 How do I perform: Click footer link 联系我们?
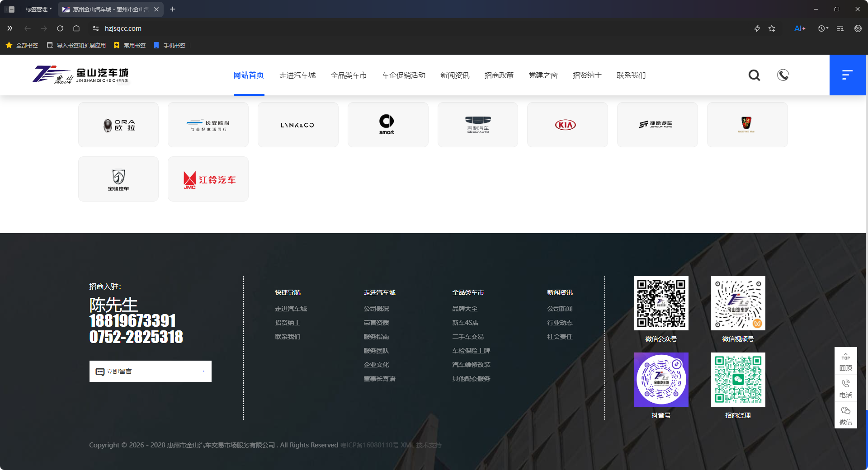[288, 337]
